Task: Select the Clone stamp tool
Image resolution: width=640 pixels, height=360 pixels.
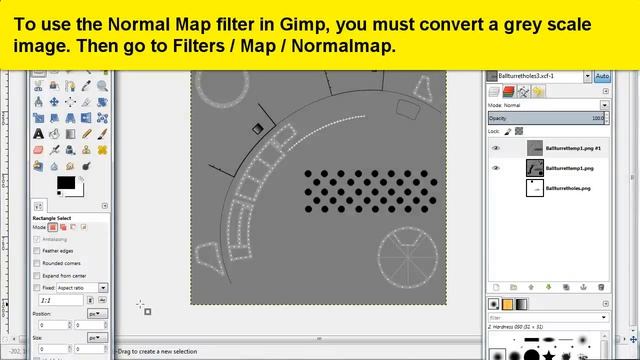Action: point(86,150)
